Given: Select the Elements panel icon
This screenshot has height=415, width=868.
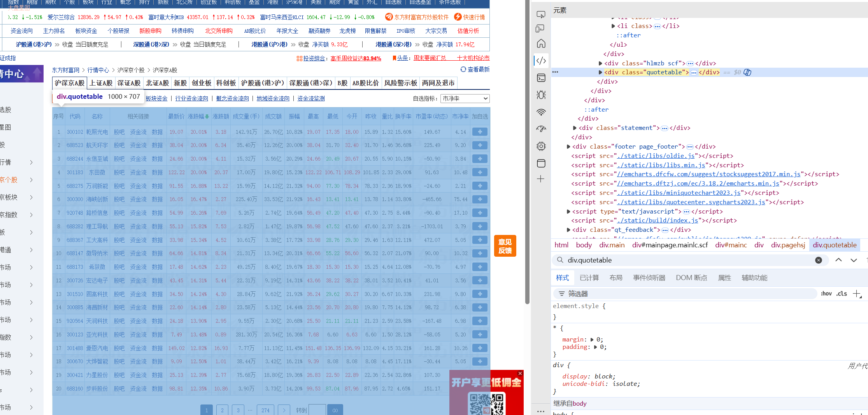Looking at the screenshot, I should (x=541, y=61).
